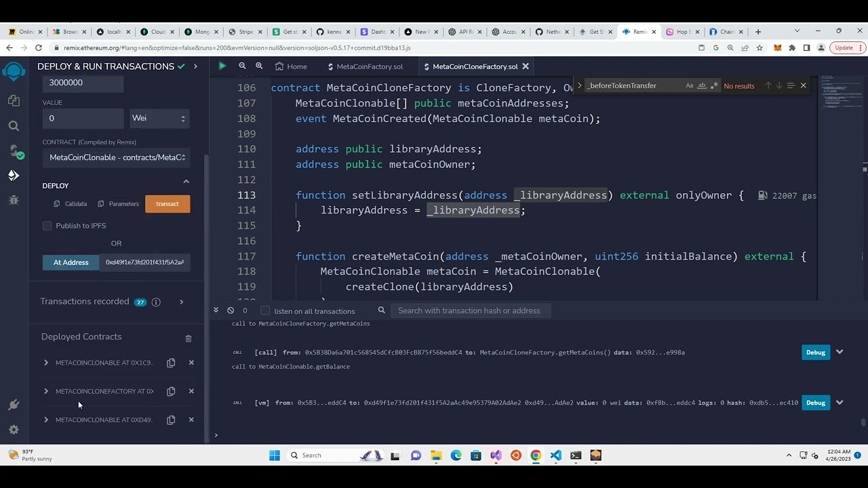Copy address of METACOINCLONABLE AT 0X1C9

click(x=171, y=363)
